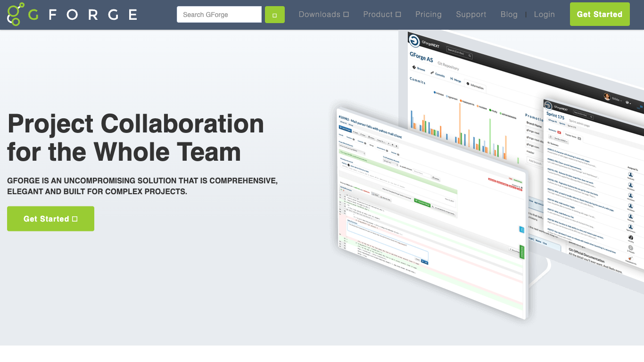This screenshot has height=362, width=644.
Task: Open the Downloads dropdown menu
Action: [324, 15]
